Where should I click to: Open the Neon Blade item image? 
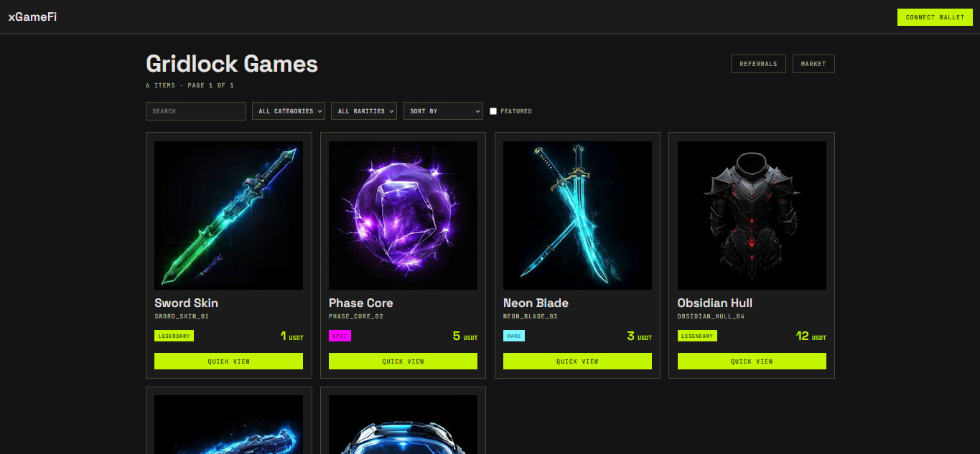[x=577, y=215]
